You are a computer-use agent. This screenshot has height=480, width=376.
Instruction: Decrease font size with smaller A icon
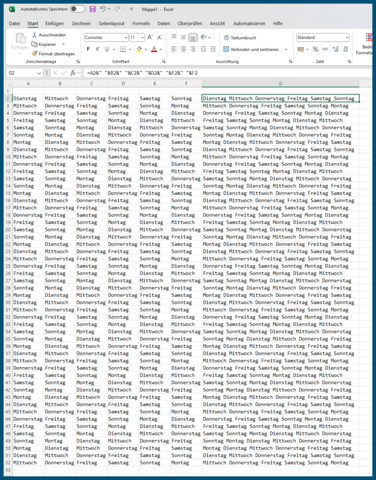pos(160,37)
